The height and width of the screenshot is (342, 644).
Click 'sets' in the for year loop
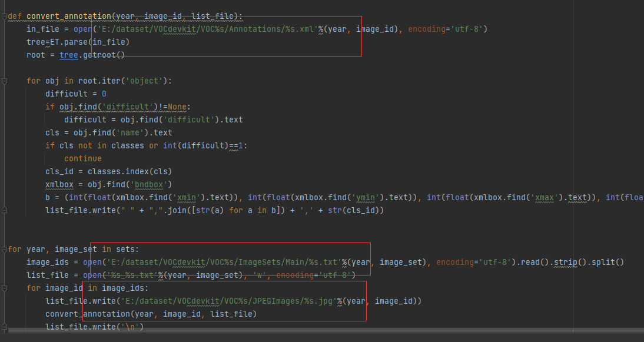pyautogui.click(x=125, y=249)
